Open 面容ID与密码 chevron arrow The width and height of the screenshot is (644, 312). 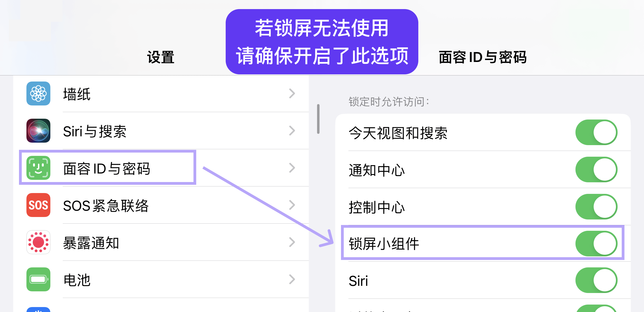click(292, 168)
